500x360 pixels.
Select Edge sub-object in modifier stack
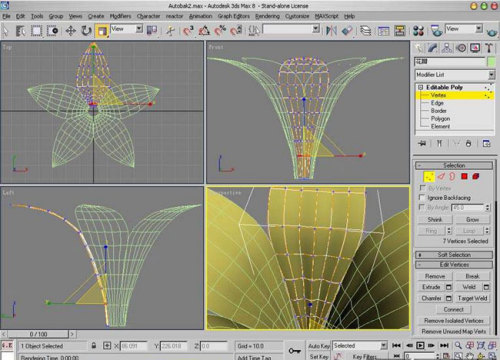tap(437, 103)
